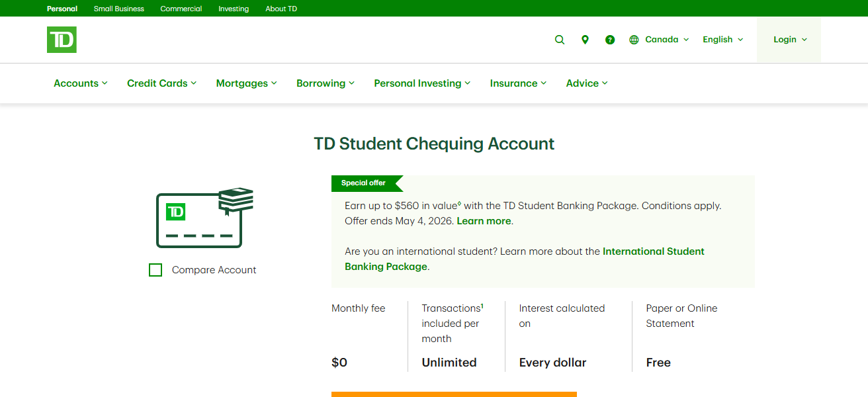This screenshot has width=868, height=397.
Task: Select the Personal menu item
Action: click(x=62, y=8)
